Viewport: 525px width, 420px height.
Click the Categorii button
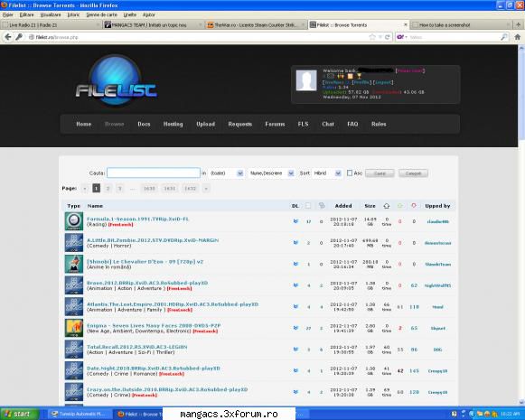point(413,173)
